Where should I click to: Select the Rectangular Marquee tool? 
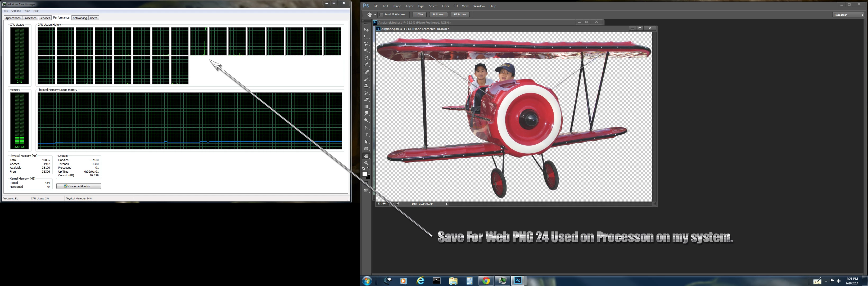click(x=366, y=37)
